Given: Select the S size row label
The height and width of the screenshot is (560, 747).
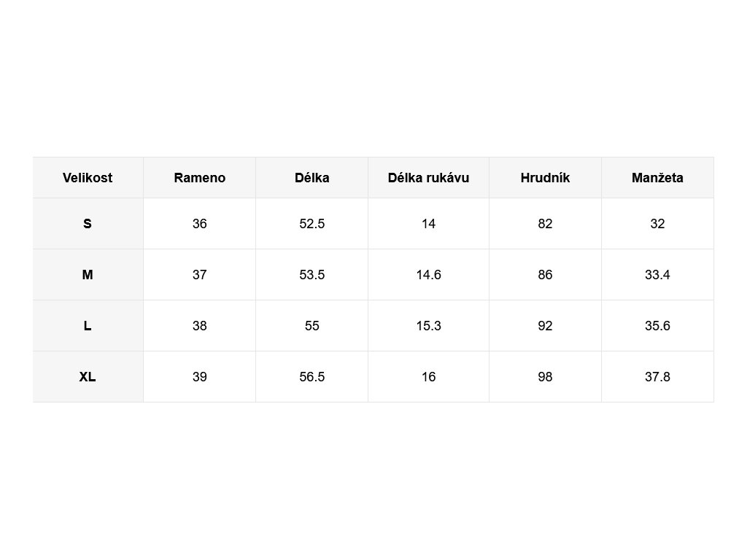Looking at the screenshot, I should [x=88, y=224].
